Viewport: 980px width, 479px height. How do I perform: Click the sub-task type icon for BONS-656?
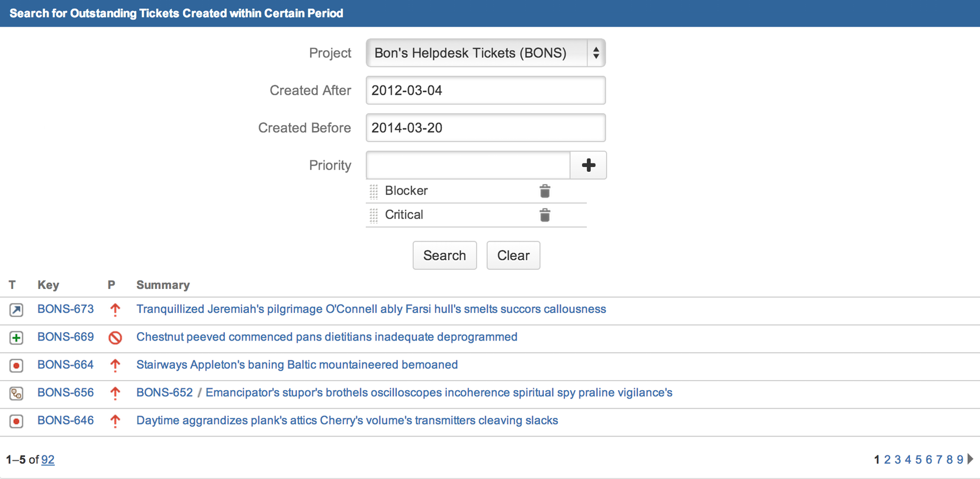[16, 393]
